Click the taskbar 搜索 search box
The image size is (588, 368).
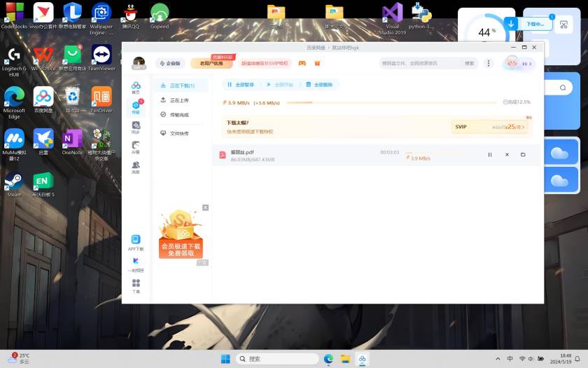[276, 359]
